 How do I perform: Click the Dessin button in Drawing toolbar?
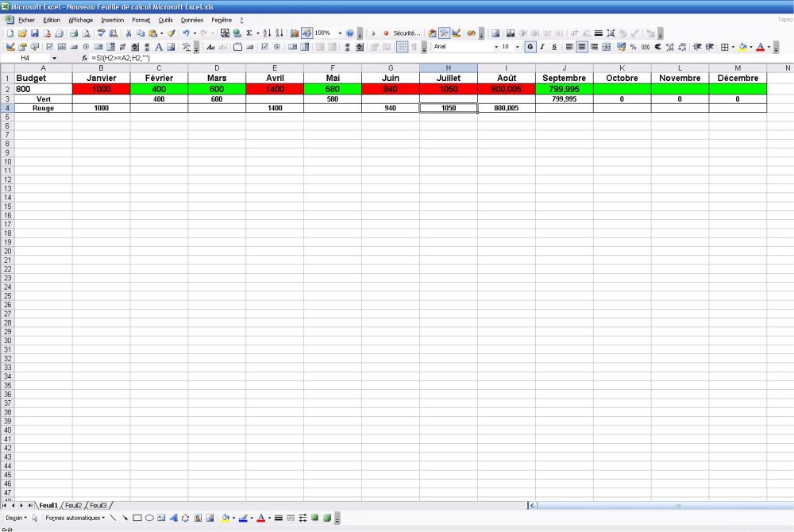[x=16, y=518]
